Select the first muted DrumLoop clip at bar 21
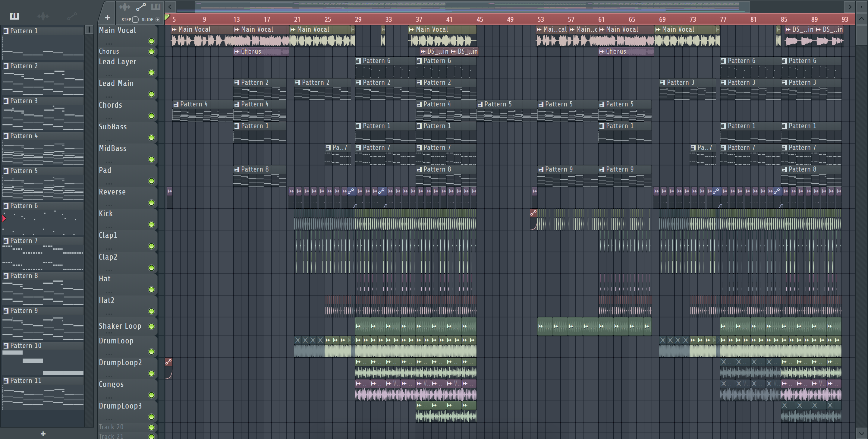This screenshot has width=868, height=439. coord(297,347)
